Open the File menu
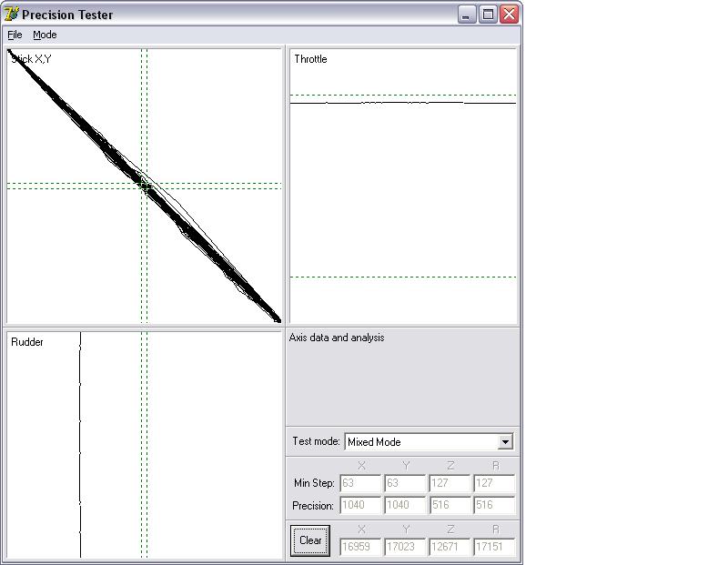 (15, 35)
